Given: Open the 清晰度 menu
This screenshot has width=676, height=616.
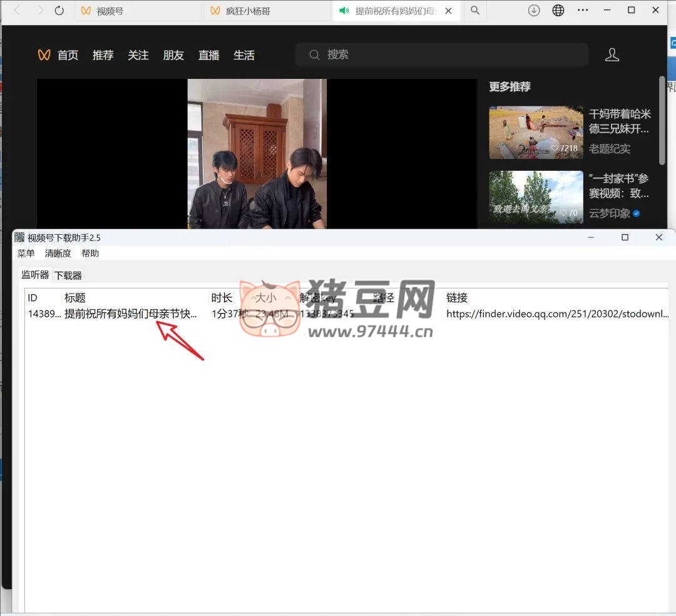Looking at the screenshot, I should pyautogui.click(x=58, y=254).
